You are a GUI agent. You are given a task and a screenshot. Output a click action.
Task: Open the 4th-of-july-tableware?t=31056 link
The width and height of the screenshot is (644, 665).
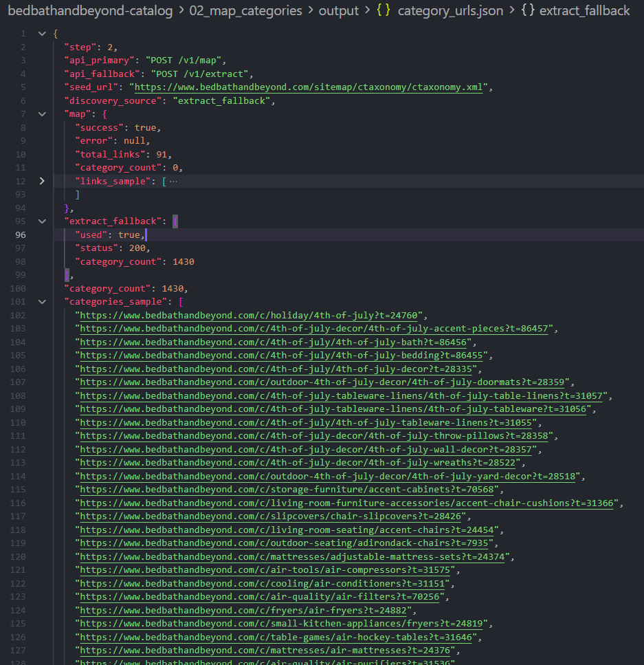click(x=333, y=409)
